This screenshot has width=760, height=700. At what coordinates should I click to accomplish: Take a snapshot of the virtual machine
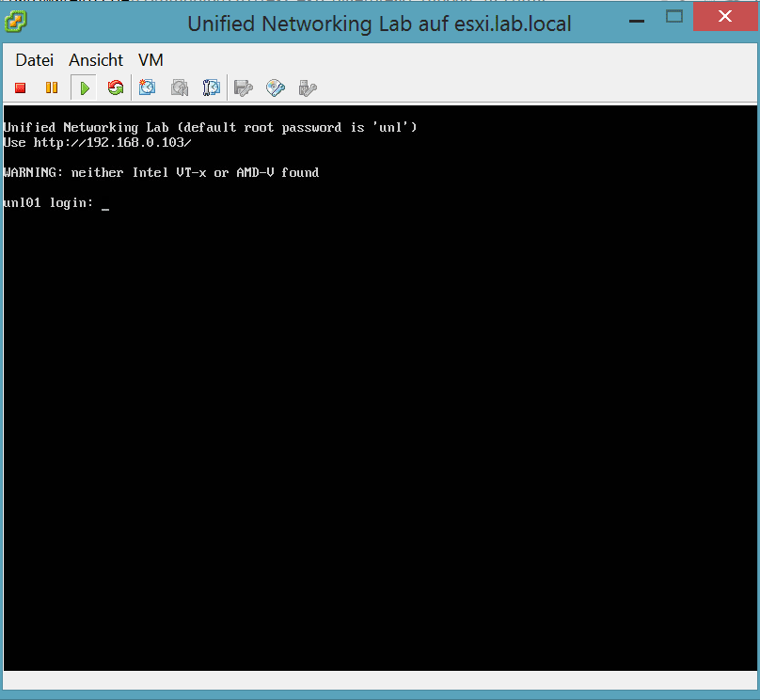(x=148, y=87)
